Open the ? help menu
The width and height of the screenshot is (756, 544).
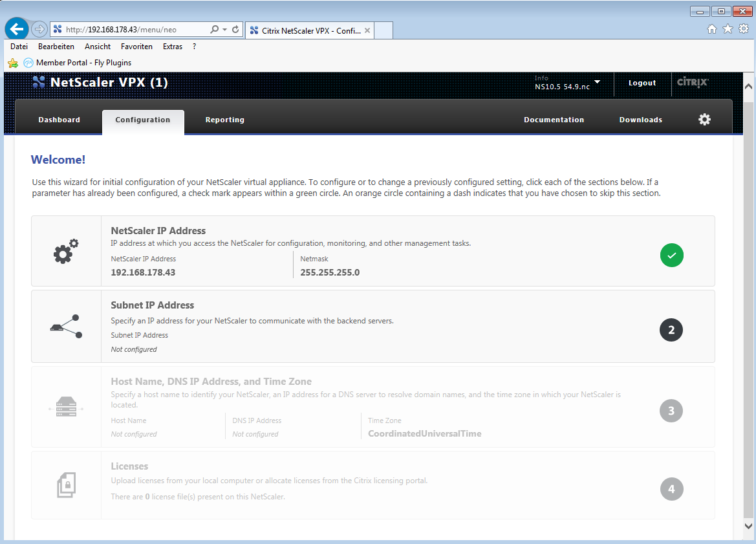194,47
